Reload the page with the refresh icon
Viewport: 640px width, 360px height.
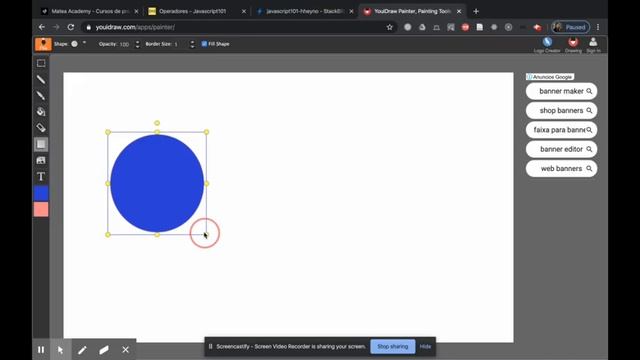(x=71, y=27)
